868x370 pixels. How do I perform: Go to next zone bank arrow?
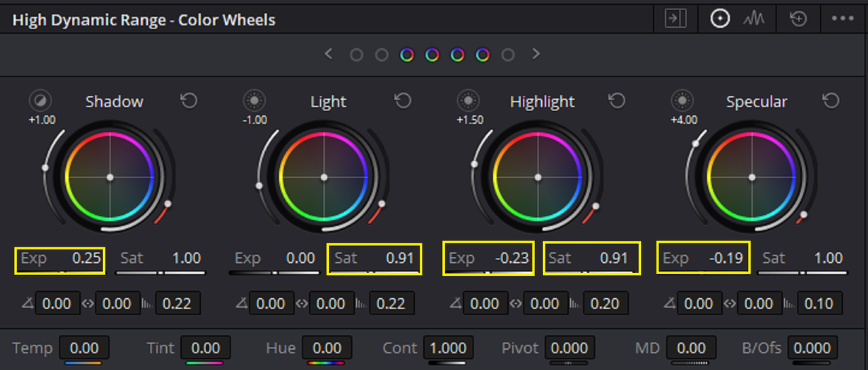(x=536, y=54)
